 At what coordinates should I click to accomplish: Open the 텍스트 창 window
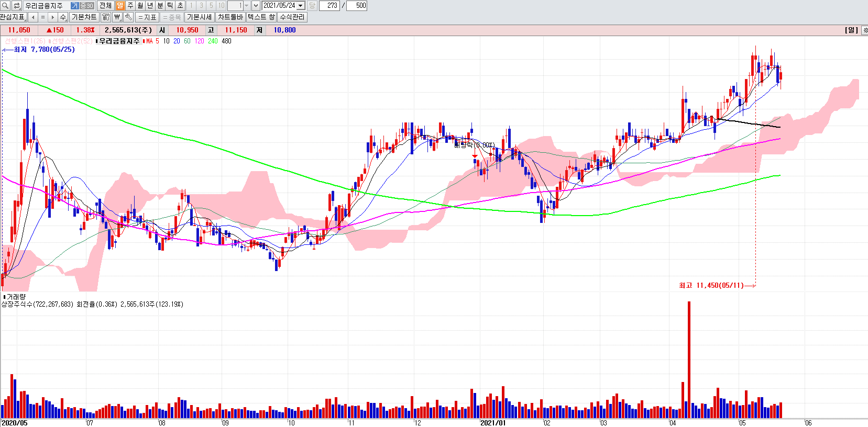pyautogui.click(x=261, y=17)
